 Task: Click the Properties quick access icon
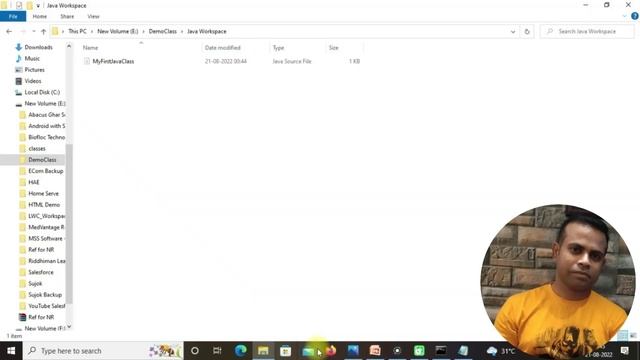click(19, 6)
